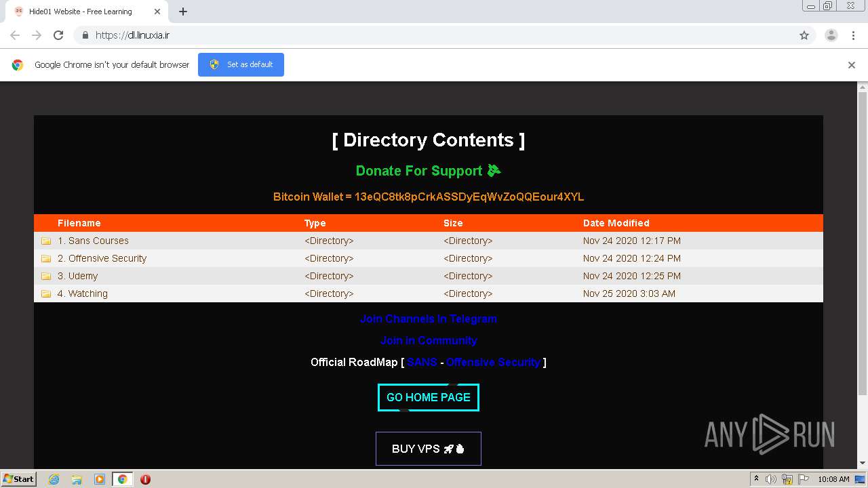Launch Internet Explorer from the taskbar
Viewport: 868px width, 488px height.
(54, 479)
